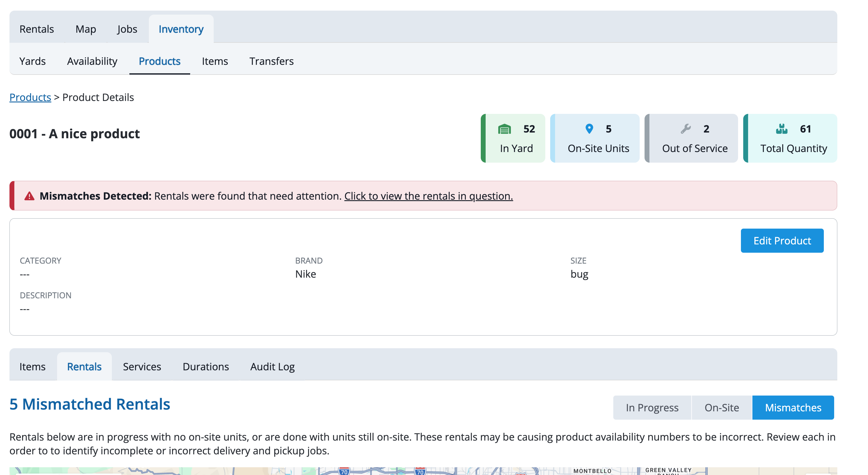Click the red mismatch warning triangle icon

click(x=29, y=196)
